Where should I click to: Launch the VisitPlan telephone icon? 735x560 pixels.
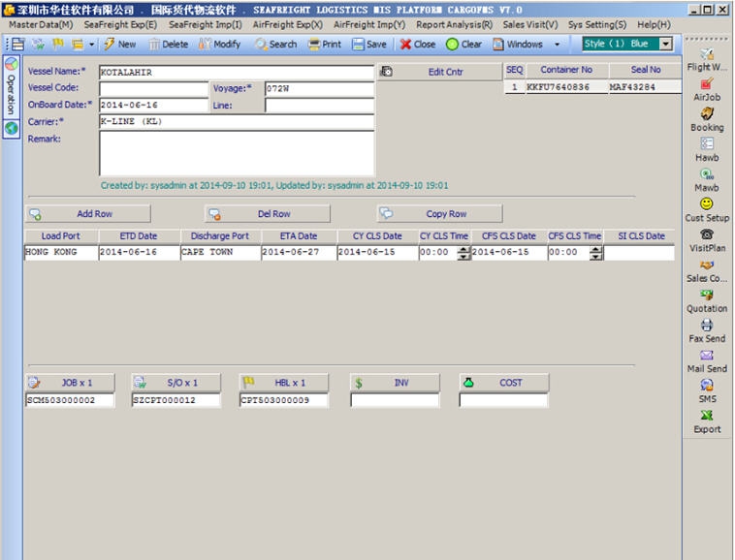[707, 234]
